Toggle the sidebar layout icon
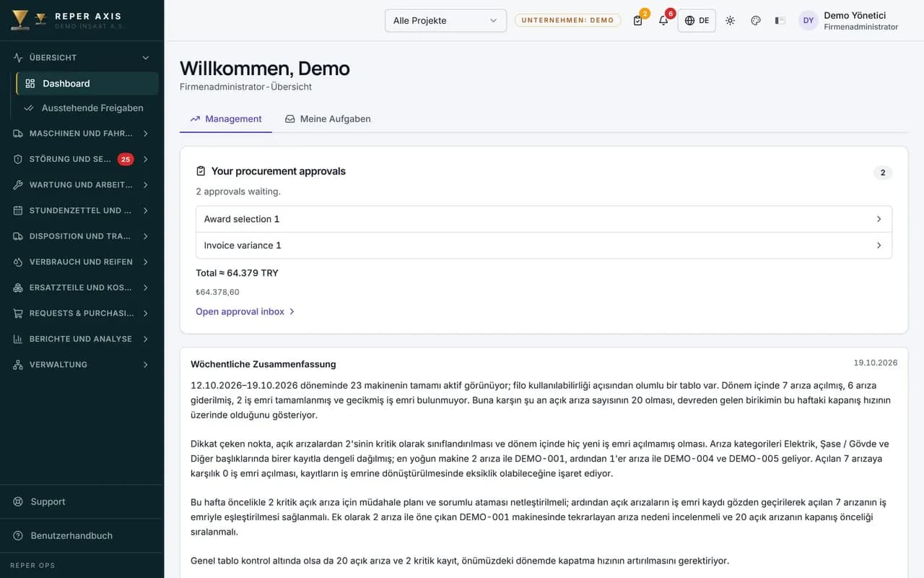The width and height of the screenshot is (924, 578). click(780, 20)
